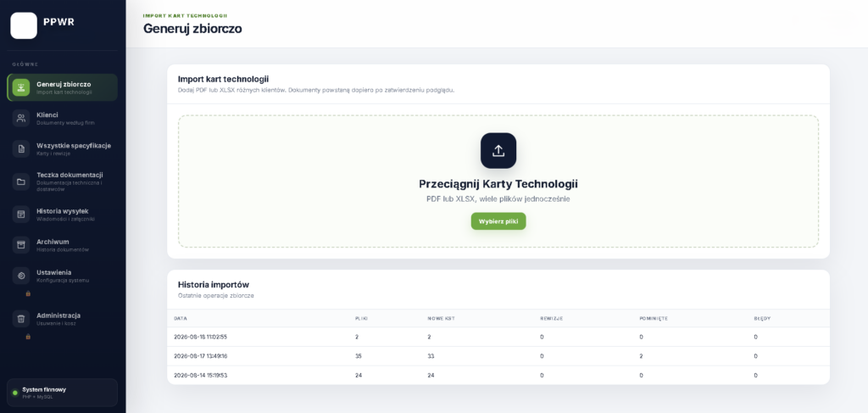Viewport: 868px width, 413px height.
Task: Click the Import kart technologii card title
Action: pyautogui.click(x=224, y=79)
